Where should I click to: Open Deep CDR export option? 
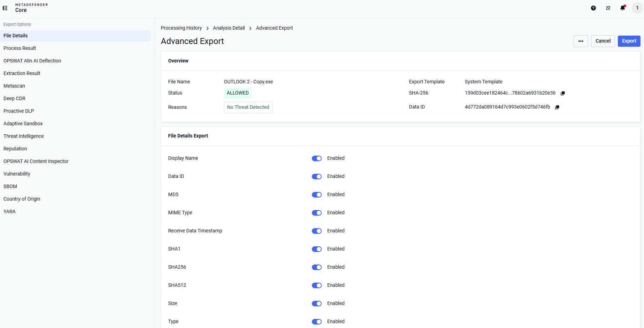[x=75, y=99]
